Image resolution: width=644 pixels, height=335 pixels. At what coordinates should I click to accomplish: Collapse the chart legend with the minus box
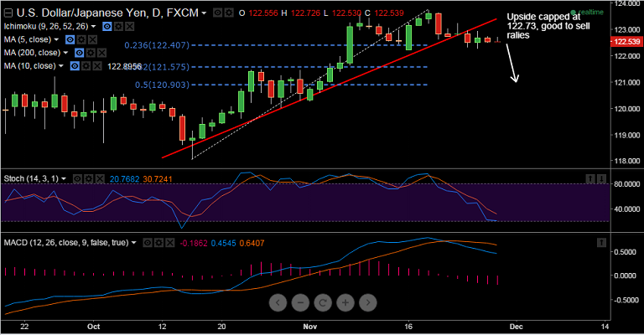click(x=8, y=13)
